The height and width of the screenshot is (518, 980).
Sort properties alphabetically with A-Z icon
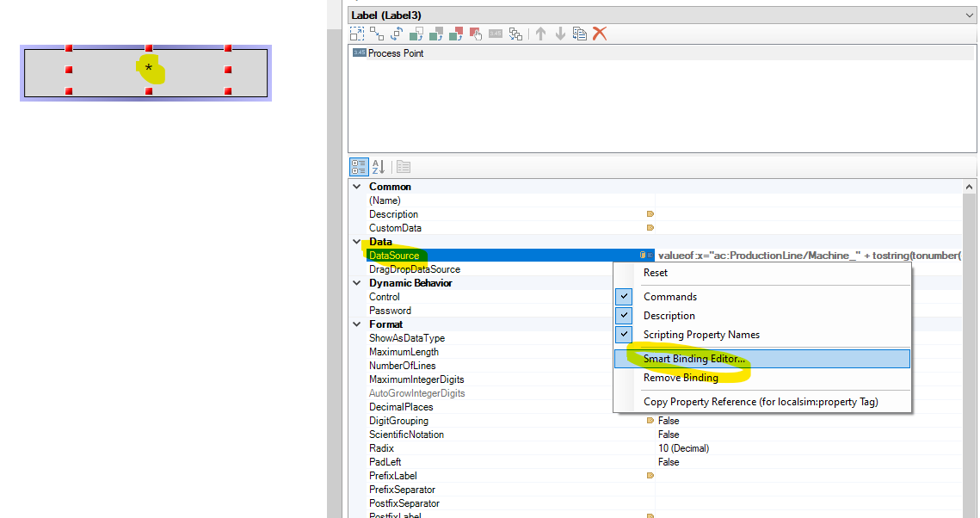point(379,167)
